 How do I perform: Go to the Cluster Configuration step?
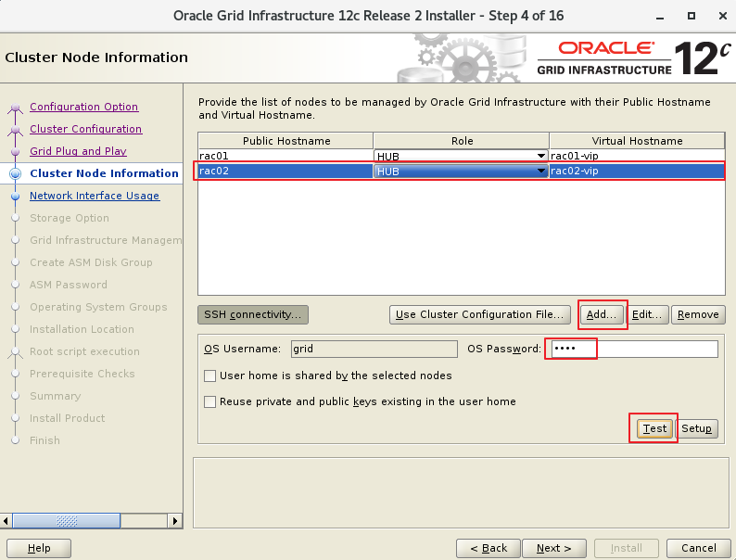coord(86,129)
